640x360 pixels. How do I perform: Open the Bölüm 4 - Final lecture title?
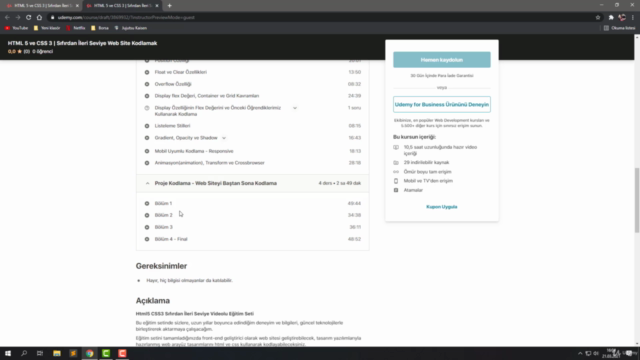pyautogui.click(x=171, y=239)
